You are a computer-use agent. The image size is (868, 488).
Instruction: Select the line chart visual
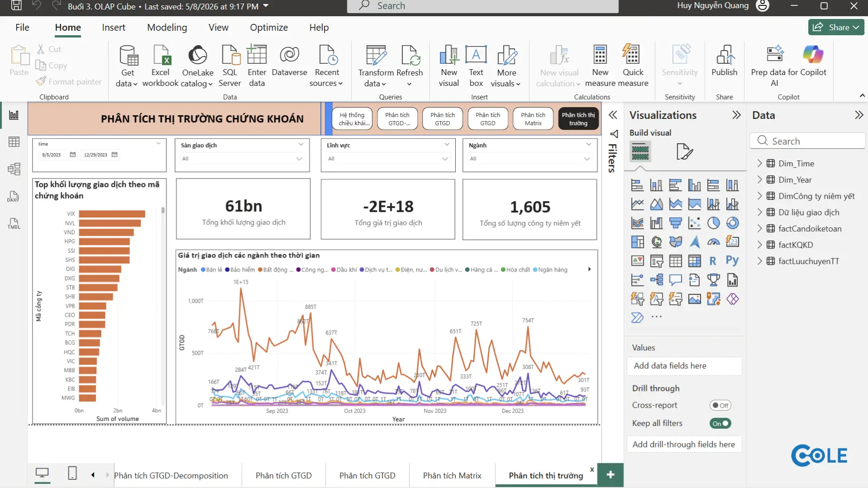pyautogui.click(x=637, y=204)
